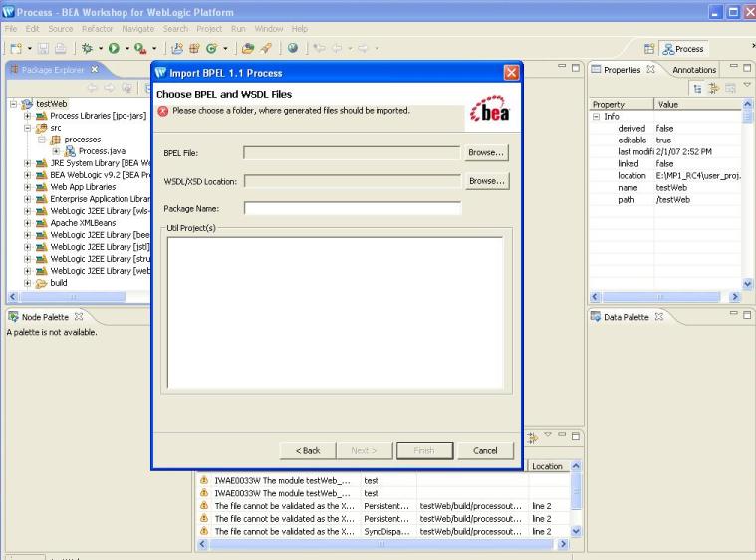
Task: Click Browse for BPEL File
Action: [x=486, y=152]
